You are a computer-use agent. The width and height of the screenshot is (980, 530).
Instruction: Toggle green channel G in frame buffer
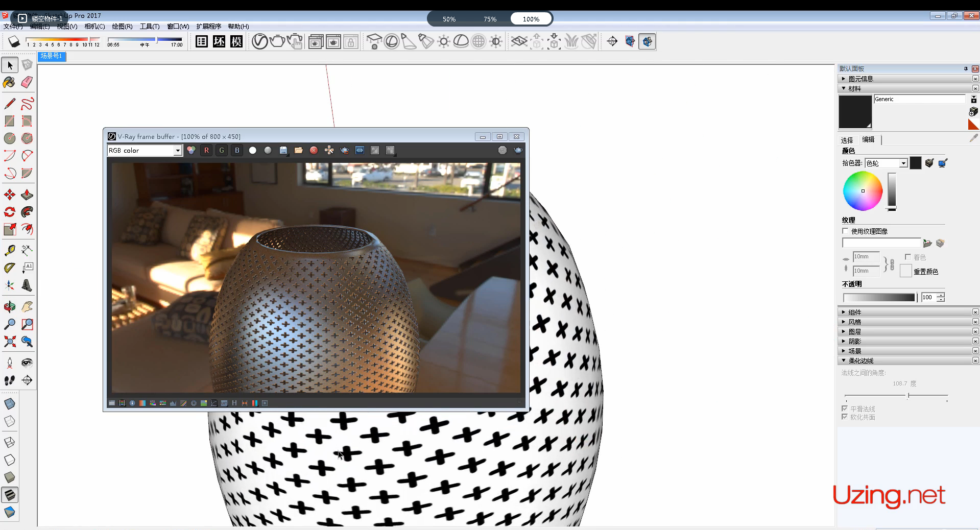tap(222, 150)
